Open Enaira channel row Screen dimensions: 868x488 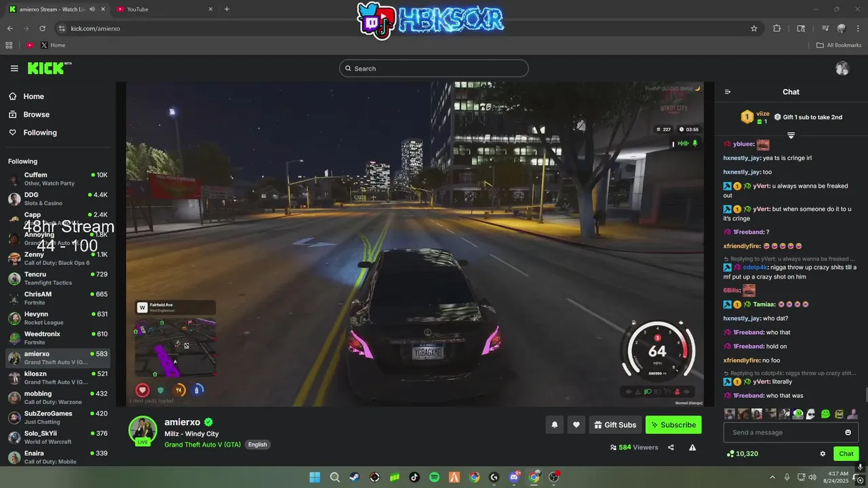[58, 457]
